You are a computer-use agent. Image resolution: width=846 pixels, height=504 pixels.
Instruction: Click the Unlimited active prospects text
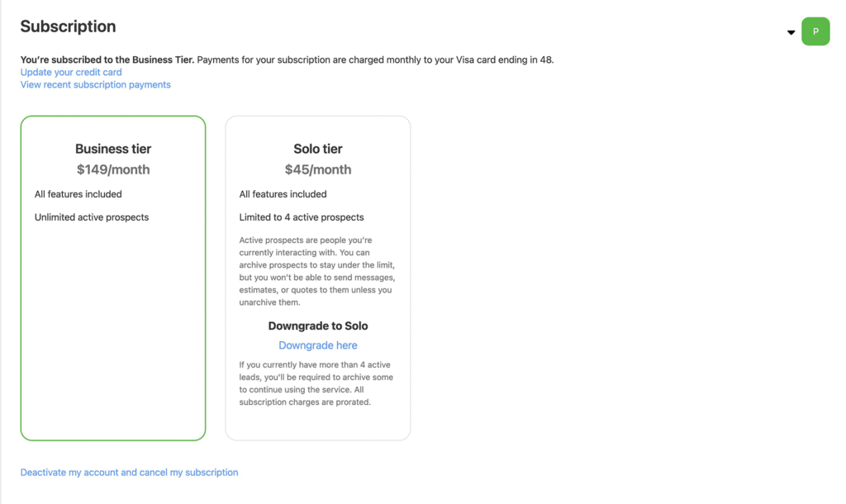tap(92, 217)
